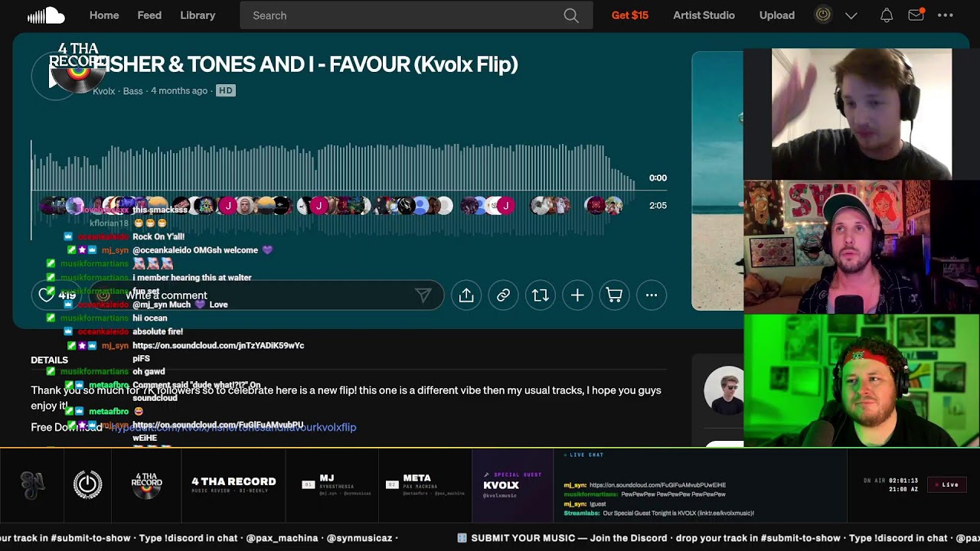Viewport: 980px width, 551px height.
Task: Click the track artwork image
Action: [x=717, y=181]
